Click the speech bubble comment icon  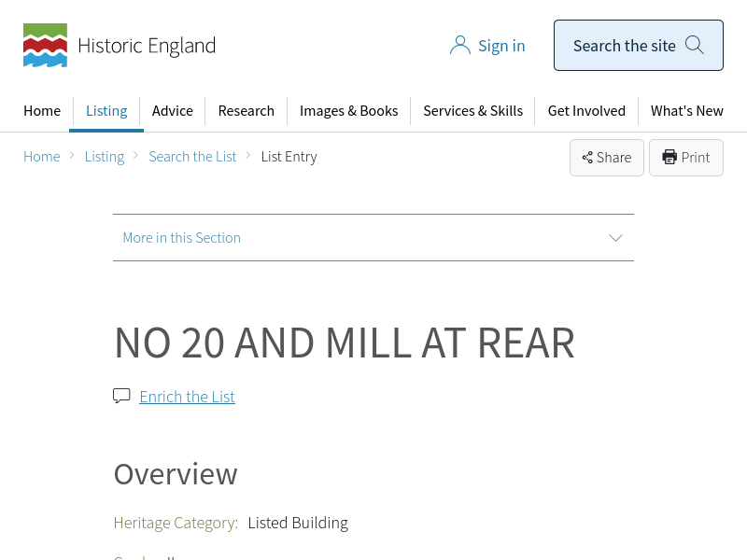121,396
